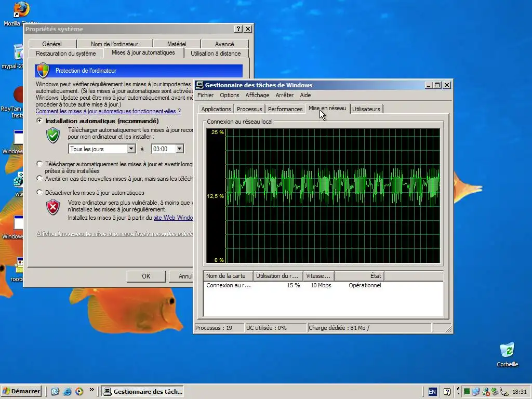This screenshot has height=399, width=532.
Task: Open the Arrêter menu
Action: (284, 96)
